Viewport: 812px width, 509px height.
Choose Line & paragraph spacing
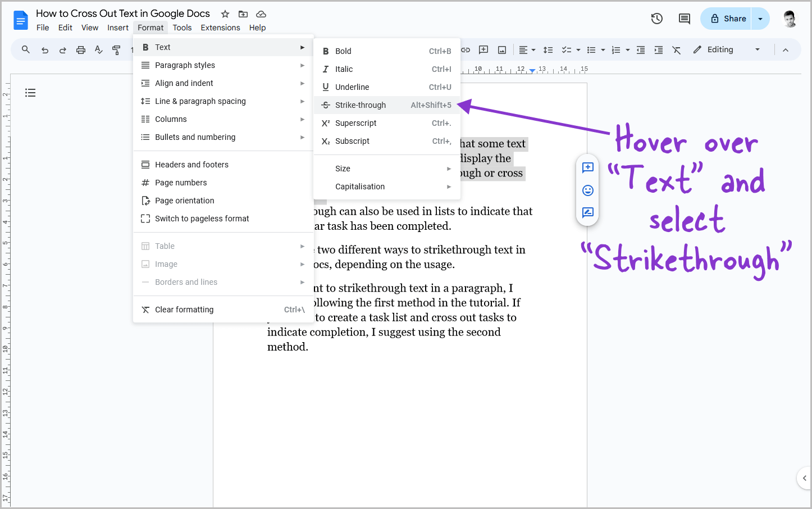223,101
